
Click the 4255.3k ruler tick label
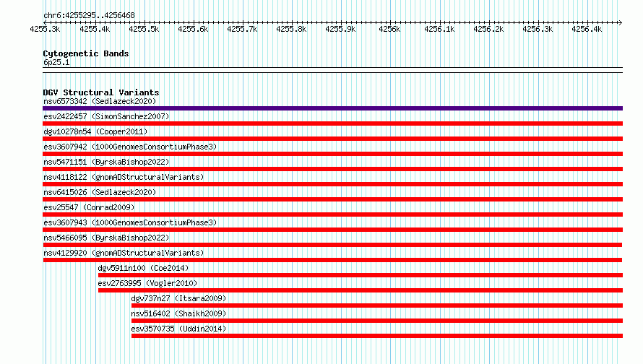45,29
